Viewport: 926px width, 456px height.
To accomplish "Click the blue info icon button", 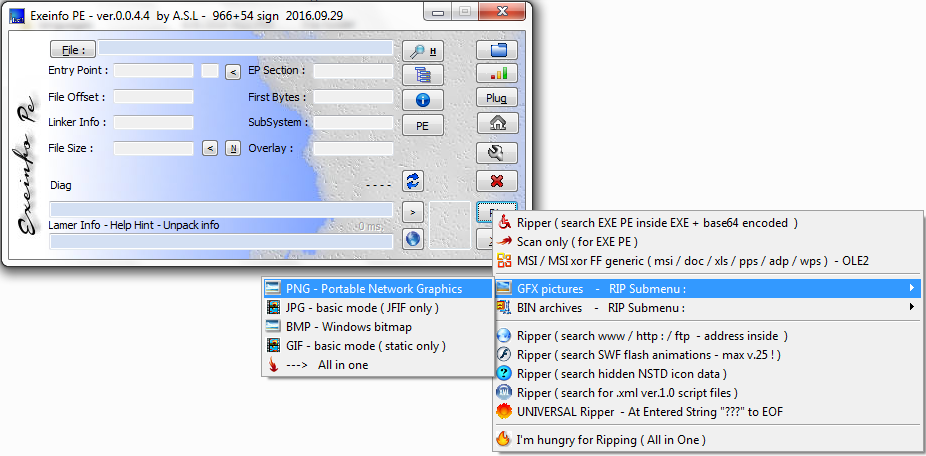I will click(x=422, y=100).
